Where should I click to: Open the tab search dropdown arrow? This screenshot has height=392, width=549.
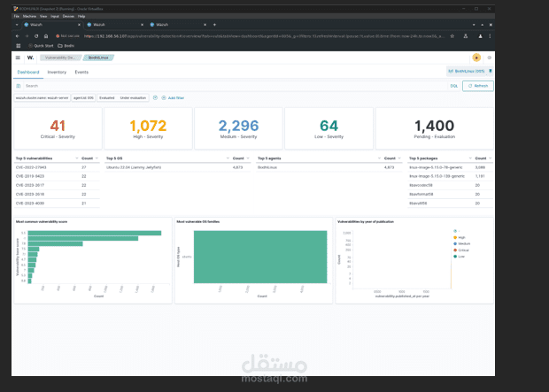(17, 25)
